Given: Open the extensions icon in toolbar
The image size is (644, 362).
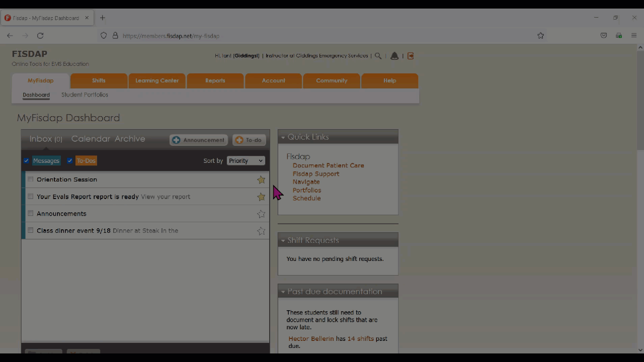Looking at the screenshot, I should point(619,36).
